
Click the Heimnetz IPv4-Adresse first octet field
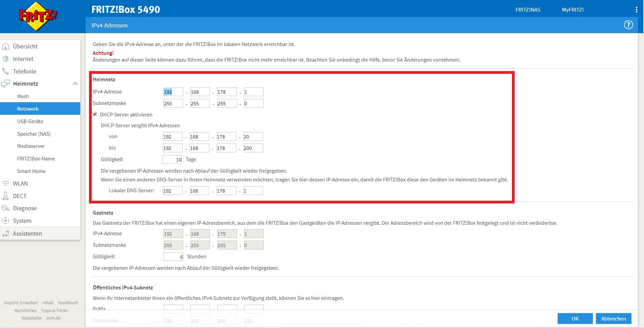point(173,92)
